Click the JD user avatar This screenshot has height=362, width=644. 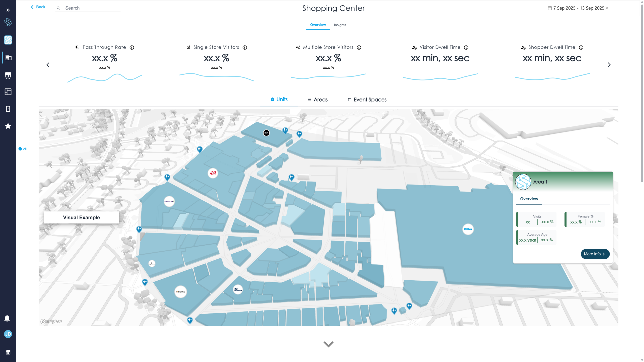pyautogui.click(x=8, y=334)
